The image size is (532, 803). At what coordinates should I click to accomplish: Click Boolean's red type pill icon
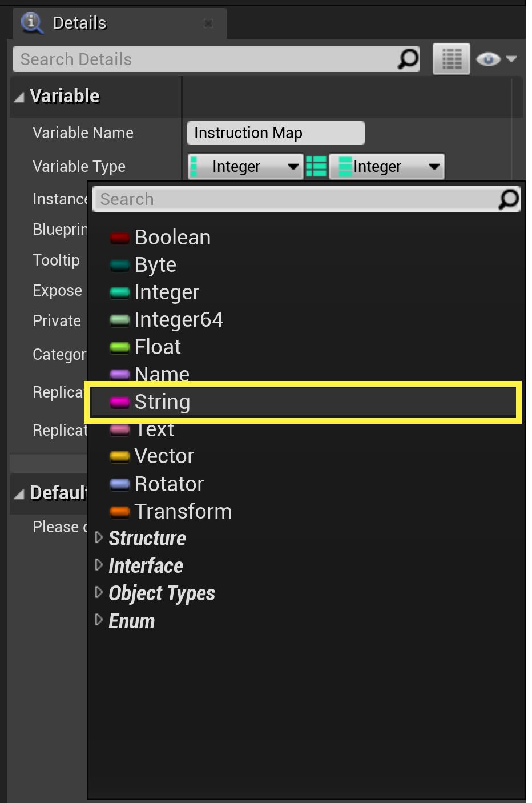tap(119, 236)
